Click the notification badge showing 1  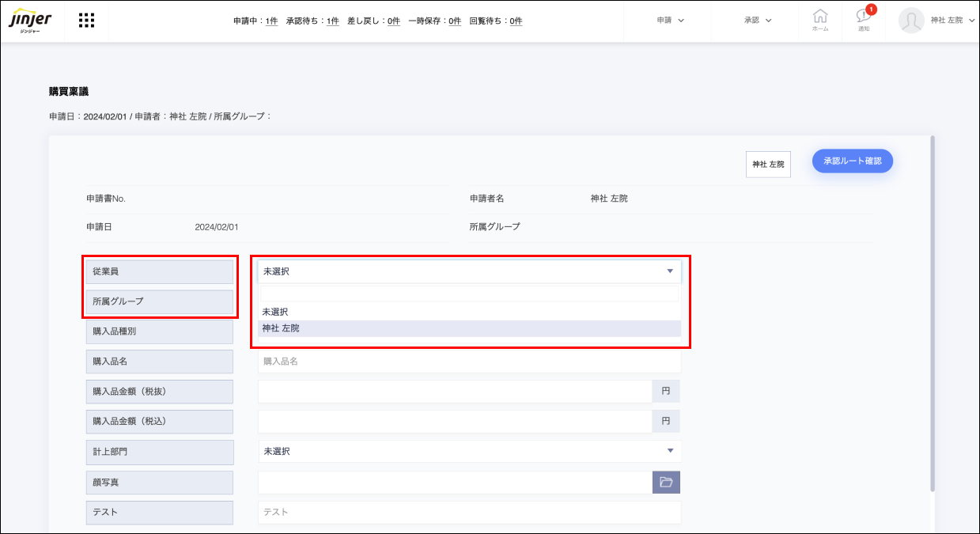(x=872, y=9)
